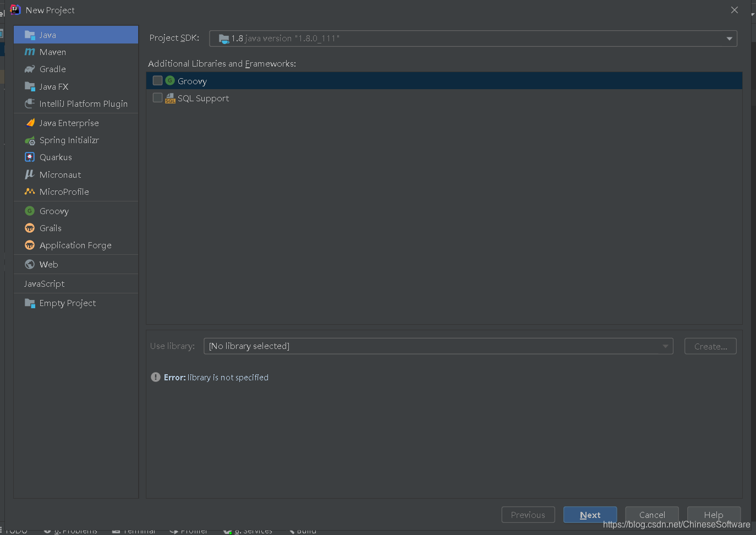This screenshot has height=535, width=756.
Task: Click the Micronaut mu icon
Action: pos(30,174)
